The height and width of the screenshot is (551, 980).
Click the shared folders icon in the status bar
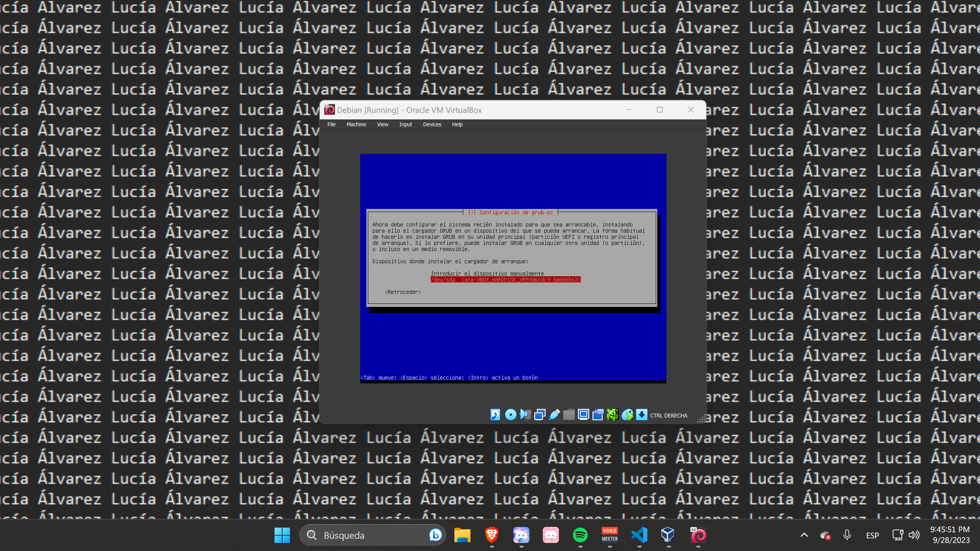pos(569,414)
